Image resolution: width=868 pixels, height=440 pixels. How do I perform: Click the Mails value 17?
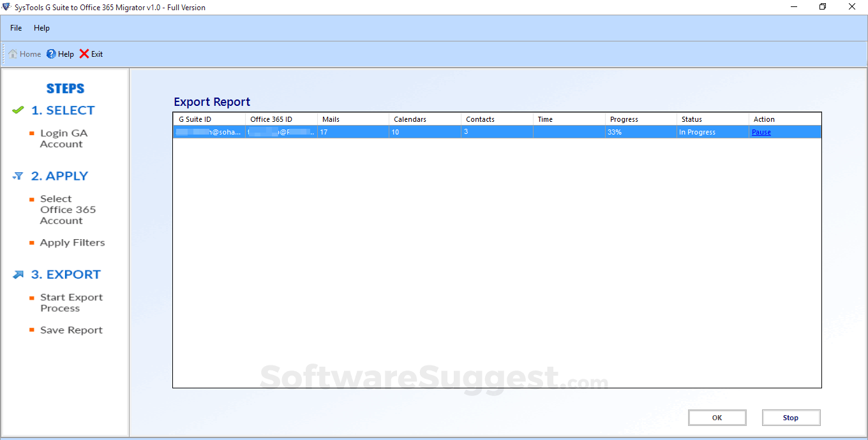click(x=324, y=132)
